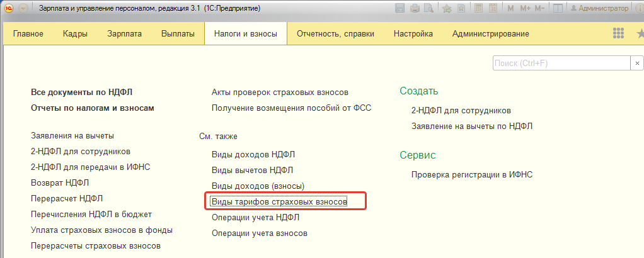Open Операции учета НДФЛ
The image size is (644, 258).
tap(255, 217)
